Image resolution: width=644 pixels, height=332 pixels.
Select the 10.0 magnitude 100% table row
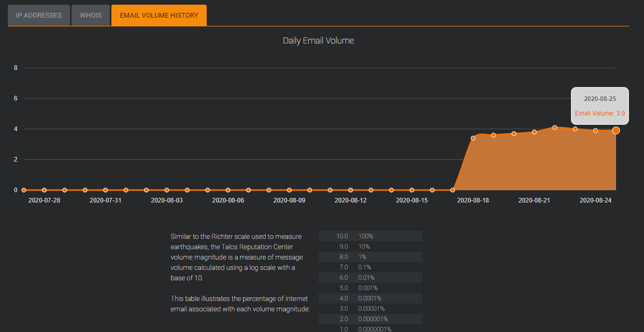tap(370, 236)
